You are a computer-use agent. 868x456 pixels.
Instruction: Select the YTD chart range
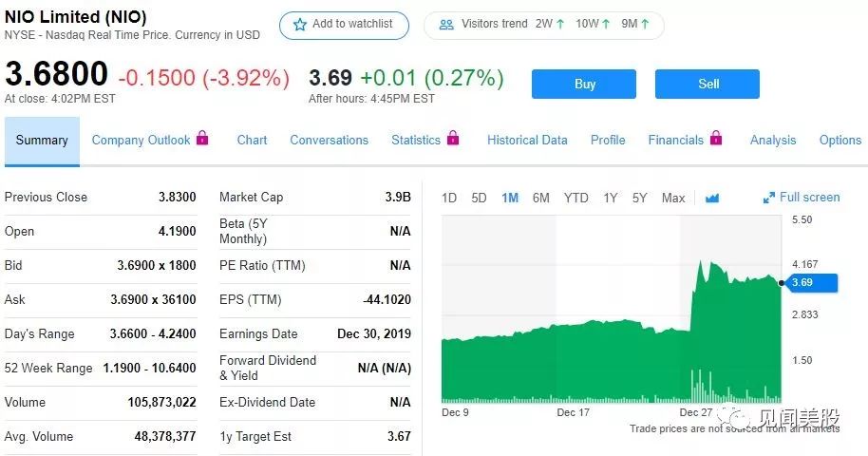[576, 198]
